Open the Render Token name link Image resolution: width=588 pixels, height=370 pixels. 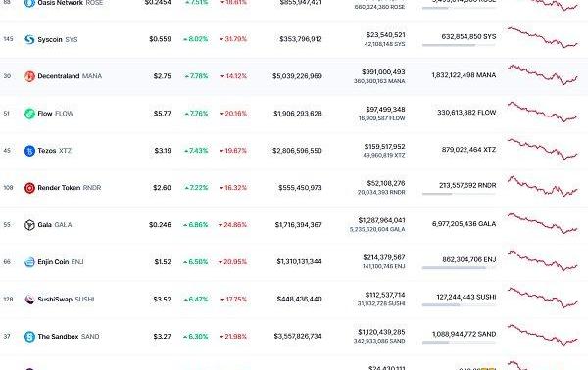(x=59, y=188)
